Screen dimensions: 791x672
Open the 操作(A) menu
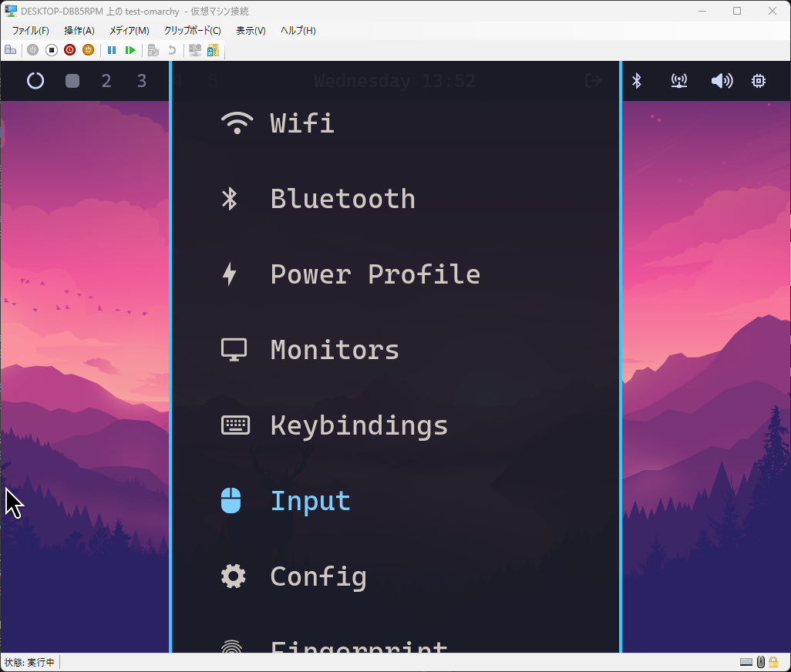tap(79, 30)
